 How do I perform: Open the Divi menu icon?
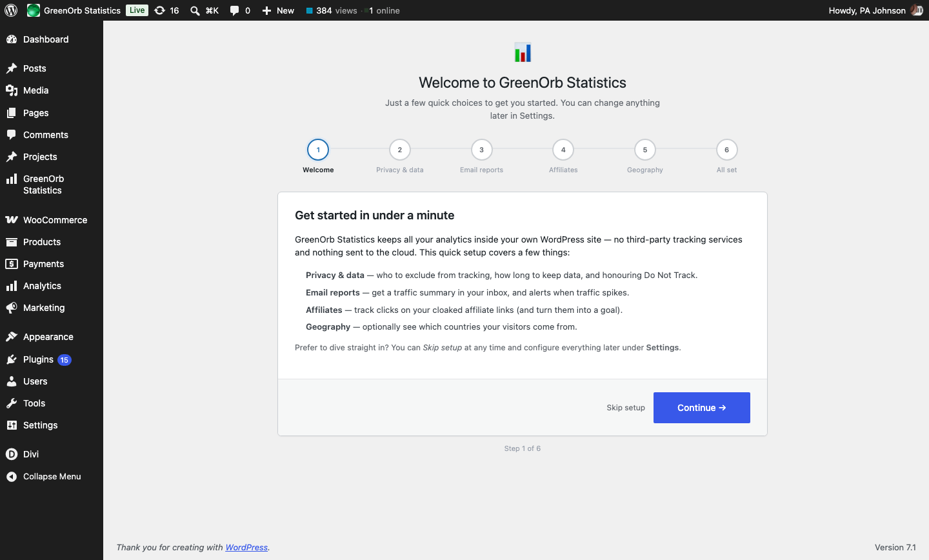coord(12,454)
